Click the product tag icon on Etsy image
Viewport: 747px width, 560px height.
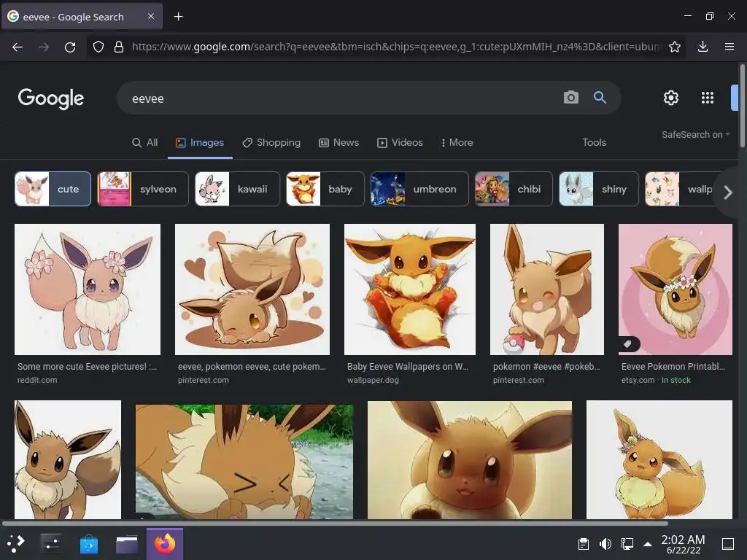tap(628, 344)
